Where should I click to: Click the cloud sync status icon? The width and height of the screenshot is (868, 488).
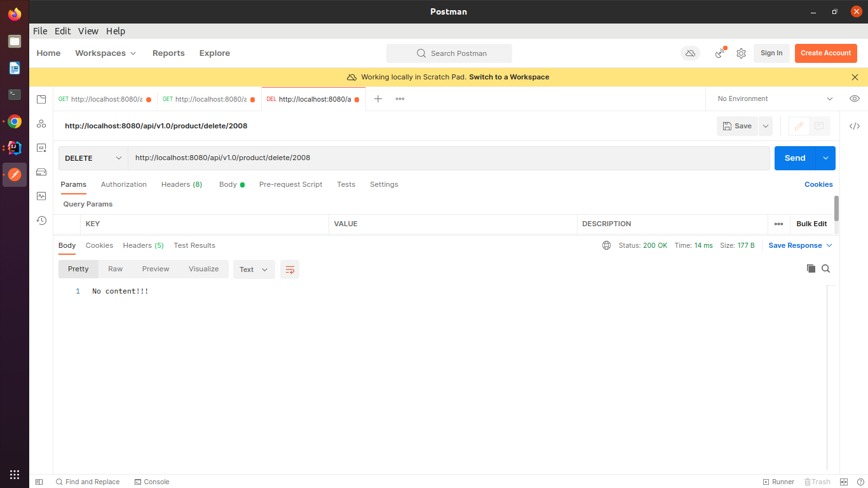pos(690,53)
